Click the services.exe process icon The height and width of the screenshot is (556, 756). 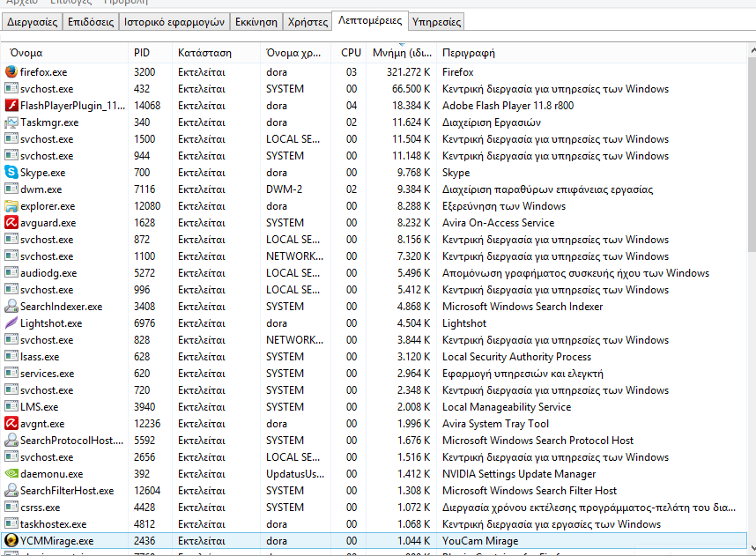coord(11,374)
